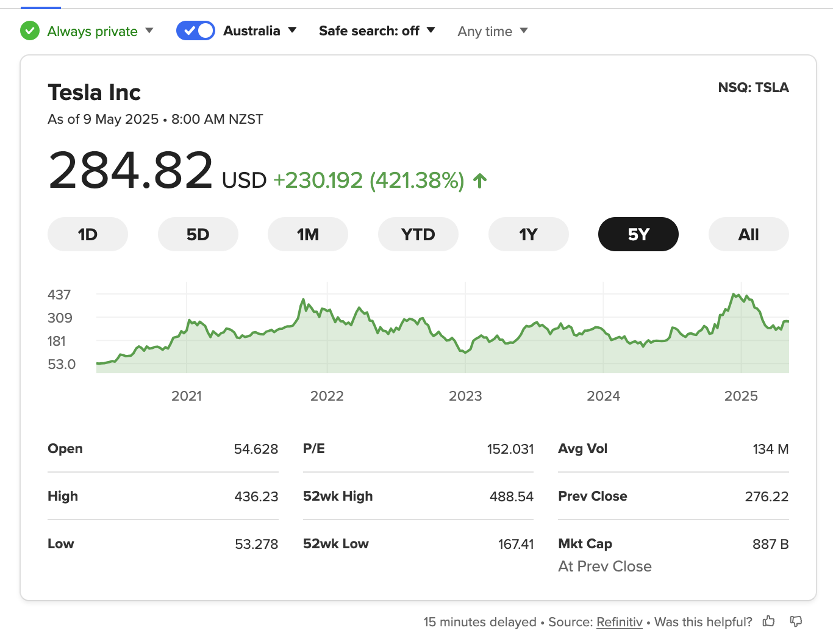Show the All time chart range
The width and height of the screenshot is (833, 644).
pyautogui.click(x=749, y=234)
